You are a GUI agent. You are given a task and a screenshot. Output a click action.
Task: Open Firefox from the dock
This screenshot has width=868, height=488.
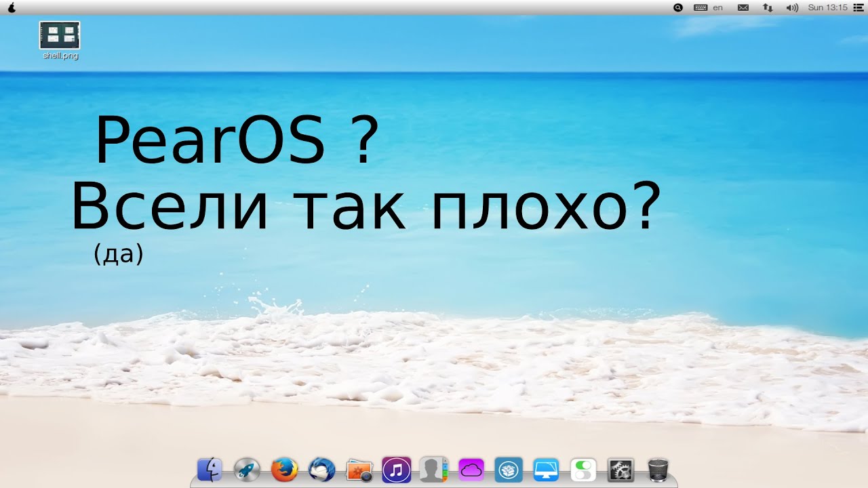[x=284, y=469]
